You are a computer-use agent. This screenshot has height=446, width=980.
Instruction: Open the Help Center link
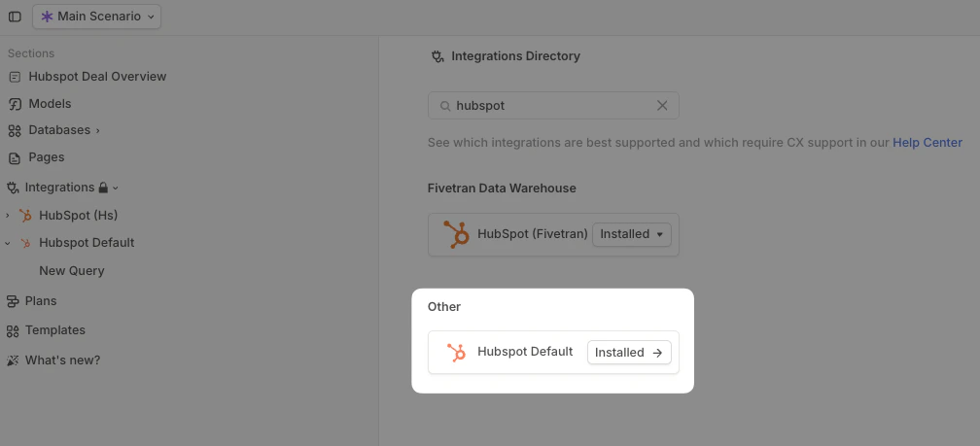coord(927,143)
